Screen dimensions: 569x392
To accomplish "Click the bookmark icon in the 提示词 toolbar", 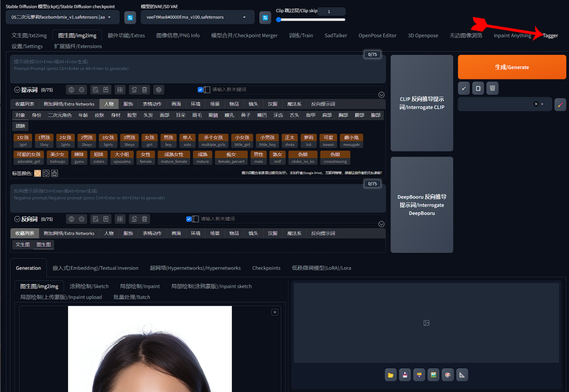I will pyautogui.click(x=105, y=90).
